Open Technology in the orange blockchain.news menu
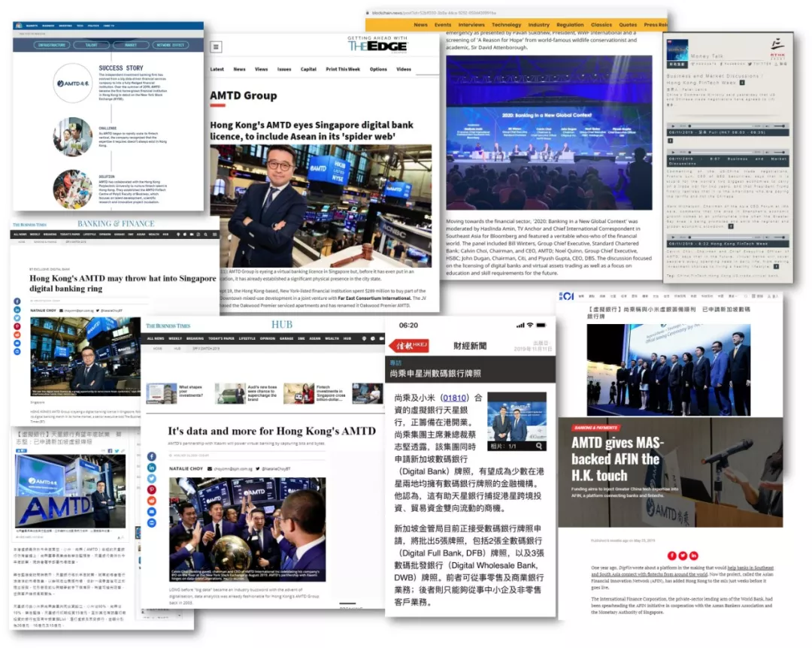Image resolution: width=812 pixels, height=648 pixels. (507, 25)
